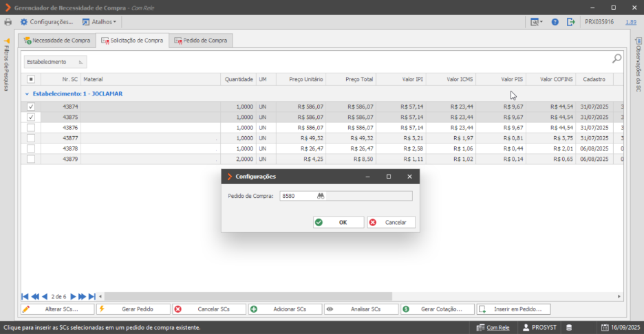Screen dimensions: 644x334
Task: Check the checkbox for SC 43876
Action: coord(31,128)
